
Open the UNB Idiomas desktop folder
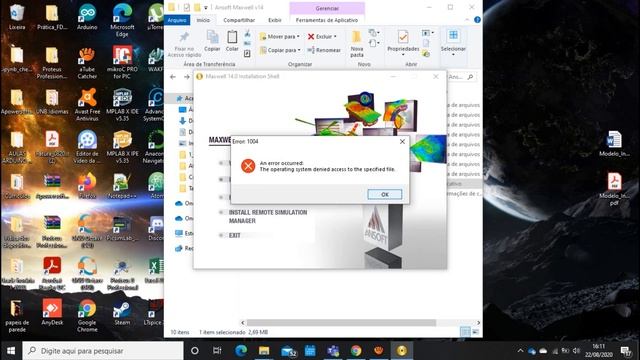tap(52, 102)
